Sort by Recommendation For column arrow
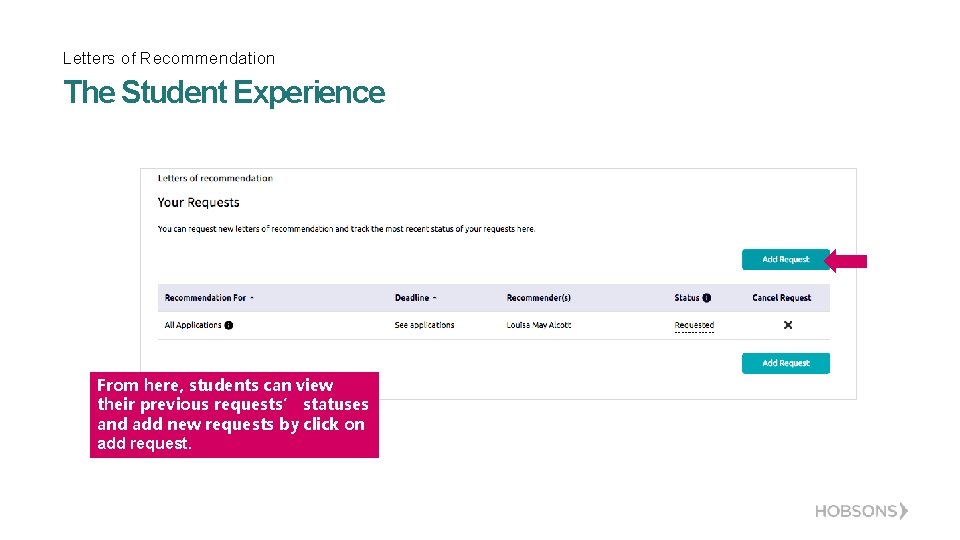Image resolution: width=960 pixels, height=540 pixels. point(252,298)
